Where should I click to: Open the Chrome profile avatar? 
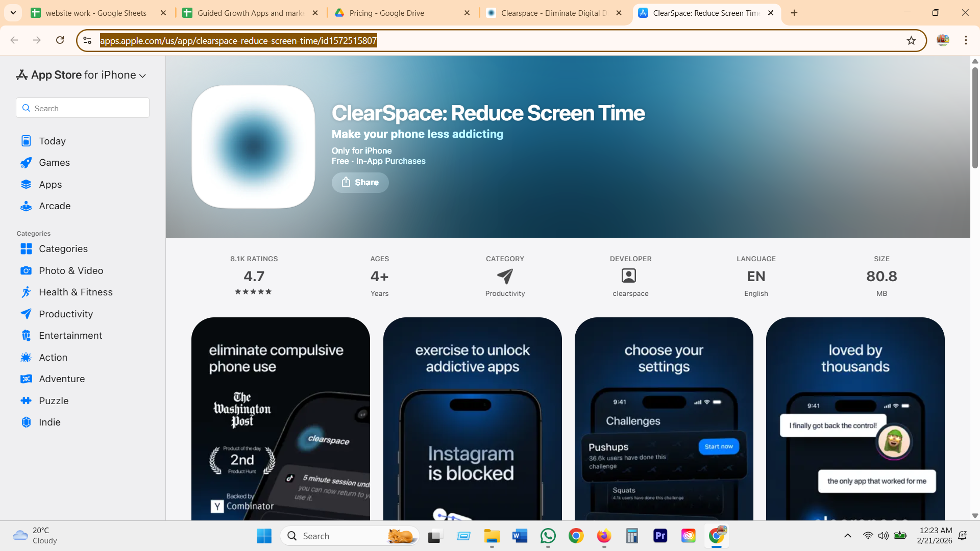coord(943,40)
